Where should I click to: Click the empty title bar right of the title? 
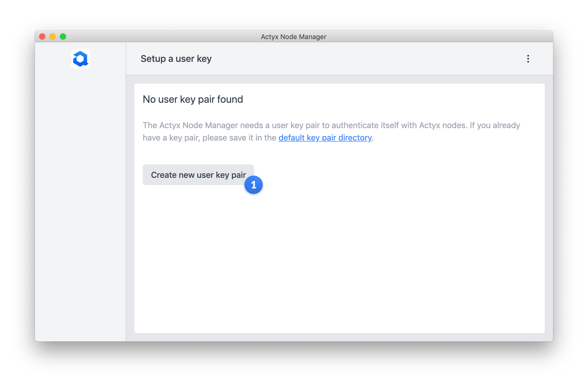(440, 36)
